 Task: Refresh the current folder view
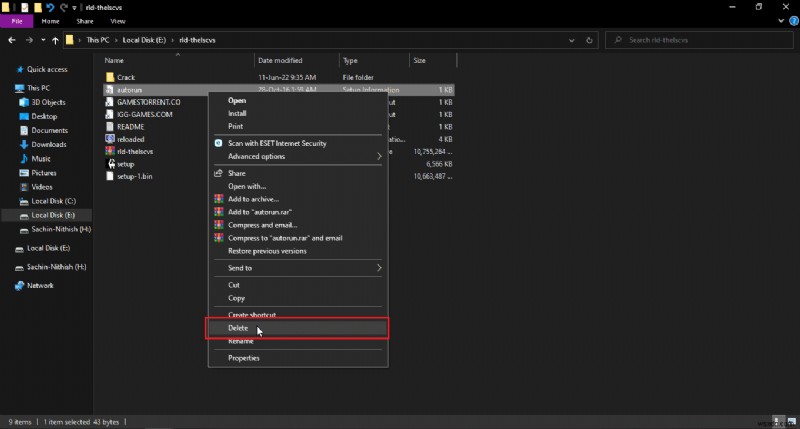589,40
